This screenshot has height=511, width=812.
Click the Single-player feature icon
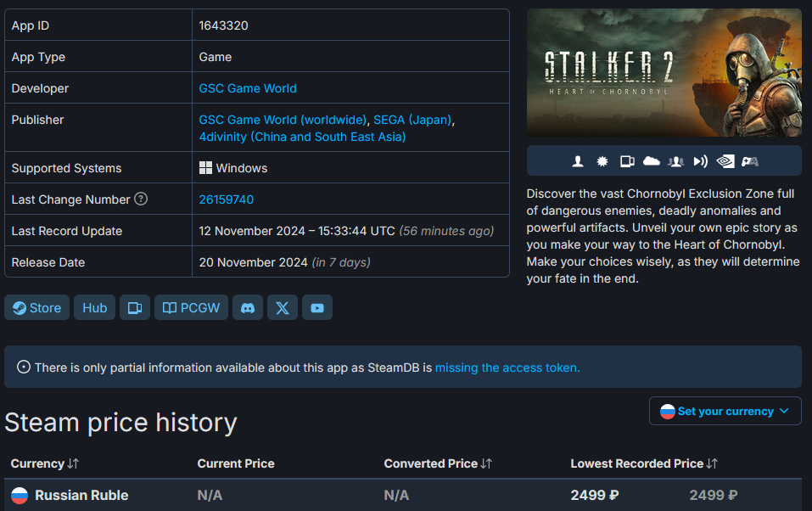coord(578,161)
